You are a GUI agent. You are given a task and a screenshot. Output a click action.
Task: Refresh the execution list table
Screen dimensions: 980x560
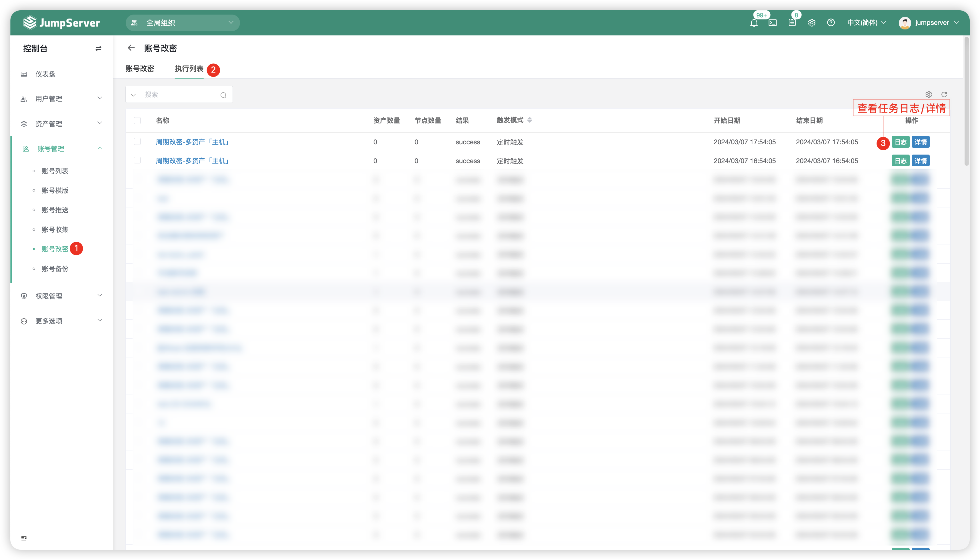[x=944, y=94]
